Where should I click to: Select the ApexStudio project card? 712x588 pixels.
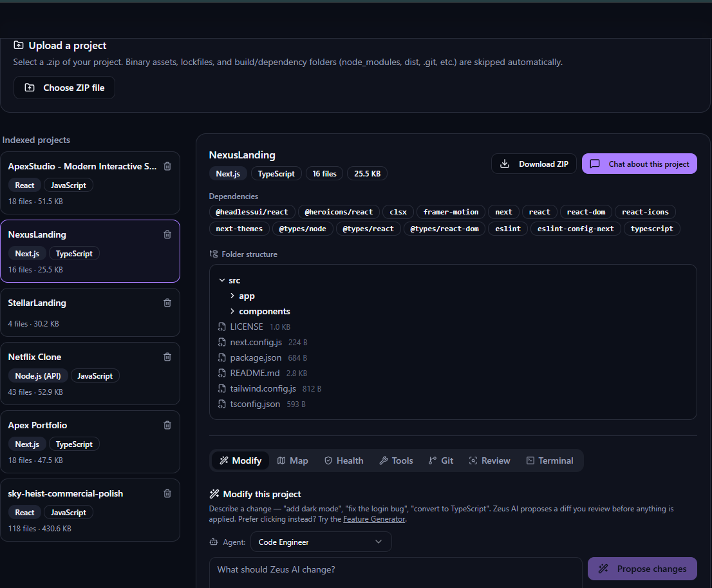click(90, 183)
